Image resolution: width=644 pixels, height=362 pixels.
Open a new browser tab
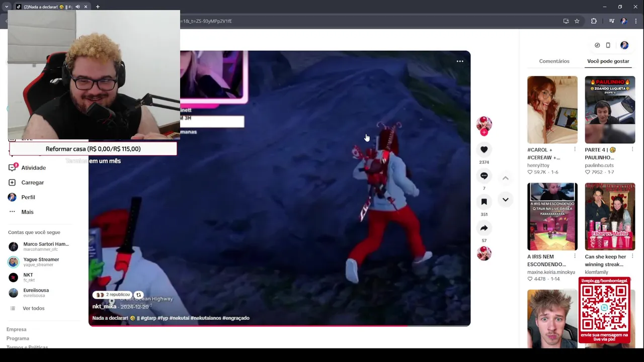(x=98, y=7)
